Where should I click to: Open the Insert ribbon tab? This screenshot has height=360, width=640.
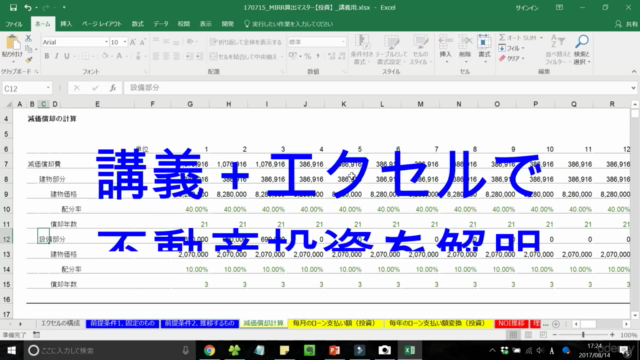pos(66,24)
